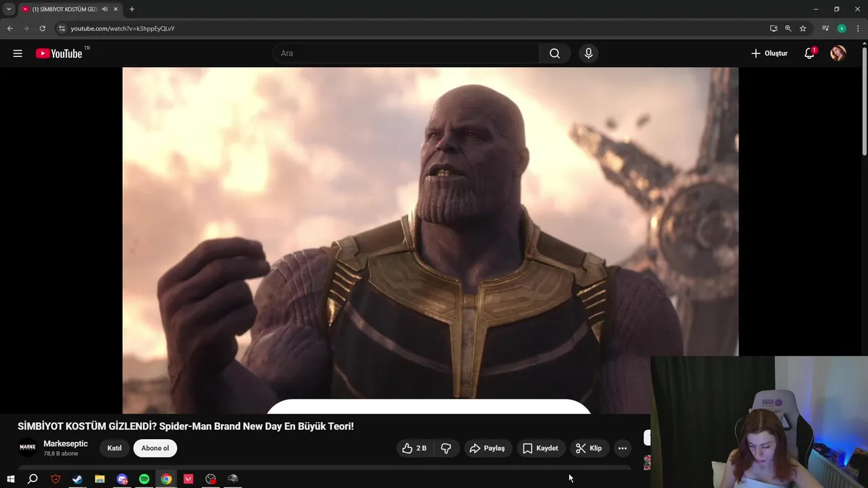This screenshot has width=868, height=488.
Task: Open the Markeseptic channel avatar
Action: (27, 448)
